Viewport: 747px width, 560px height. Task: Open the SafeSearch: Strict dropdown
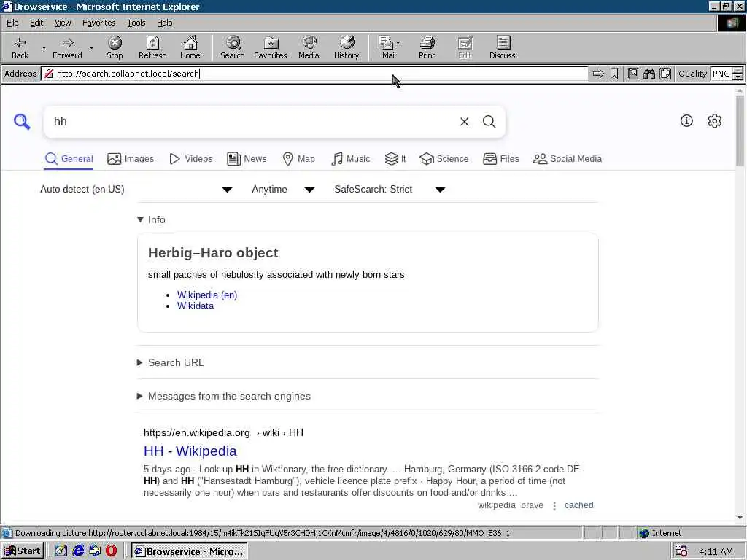coord(390,190)
